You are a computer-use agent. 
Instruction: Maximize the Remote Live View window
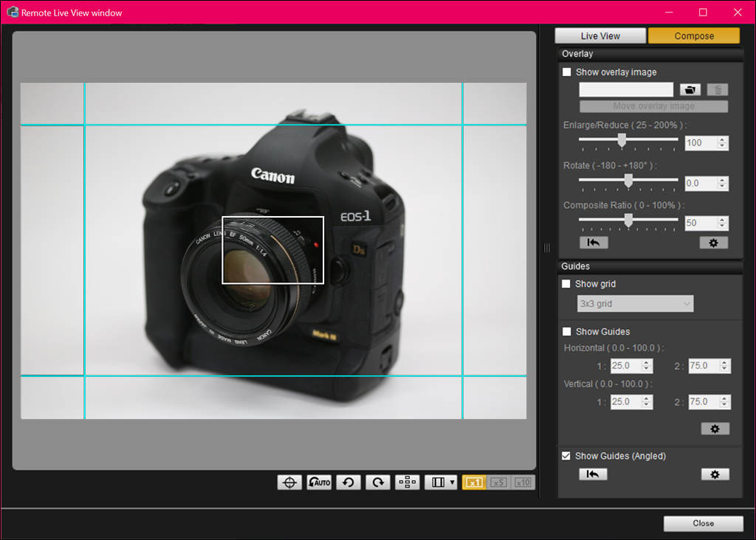(x=703, y=12)
